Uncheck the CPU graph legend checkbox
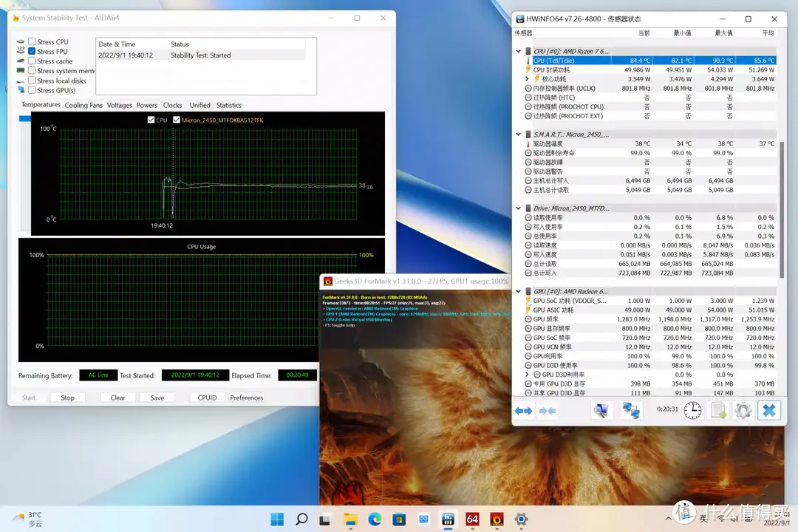This screenshot has width=798, height=532. tap(151, 120)
